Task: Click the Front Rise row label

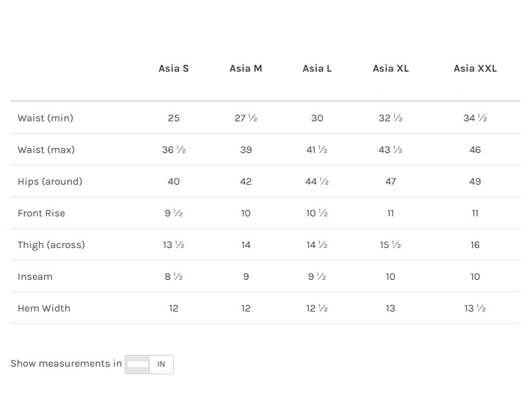Action: point(41,213)
